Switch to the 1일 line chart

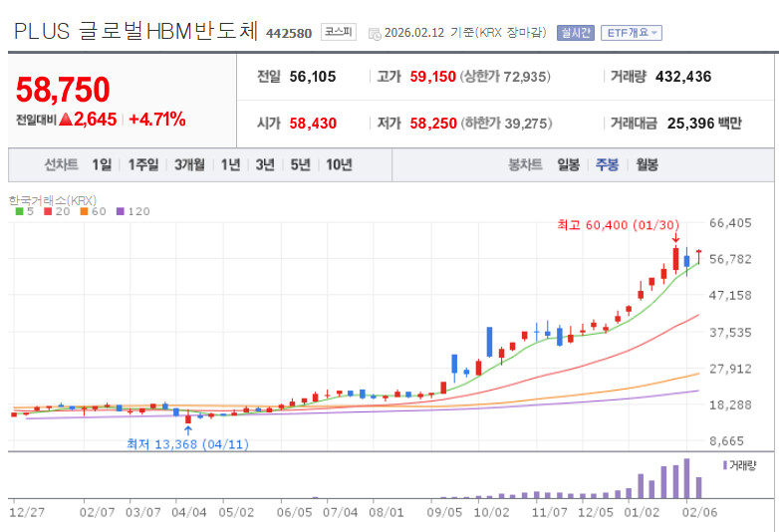(x=102, y=165)
